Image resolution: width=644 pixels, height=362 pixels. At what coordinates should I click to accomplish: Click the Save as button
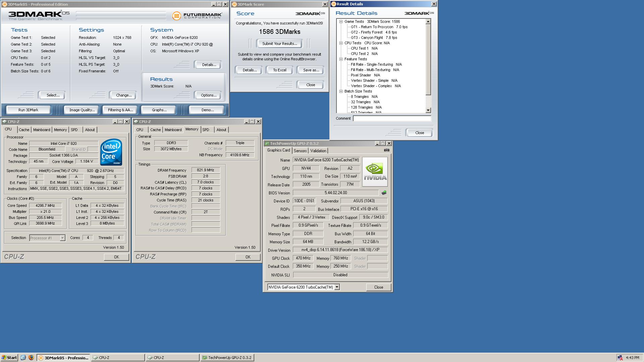click(x=311, y=70)
